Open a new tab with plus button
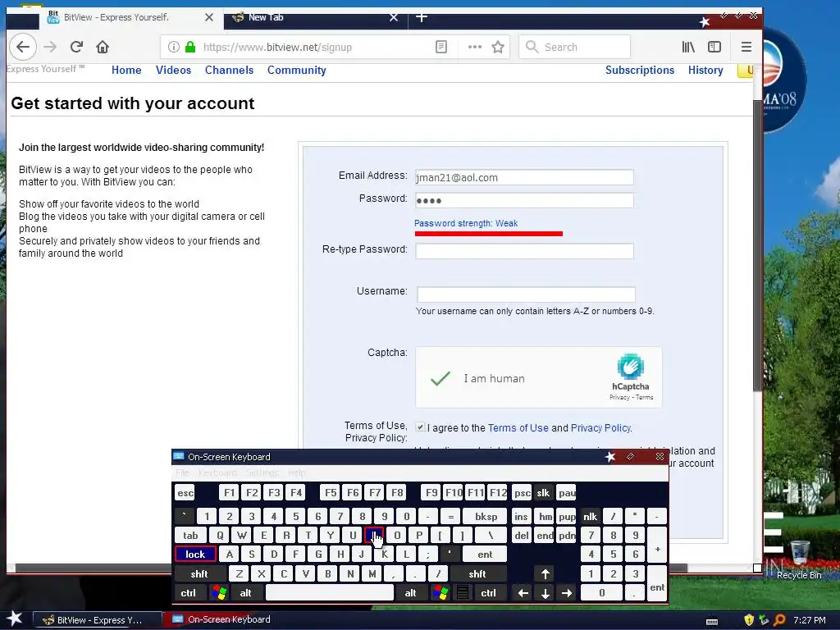 click(422, 17)
